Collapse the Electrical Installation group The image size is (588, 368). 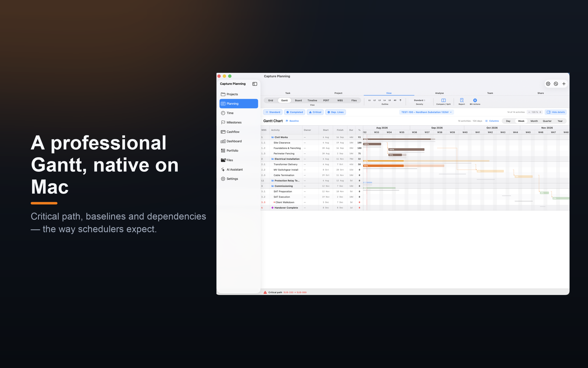pyautogui.click(x=272, y=159)
